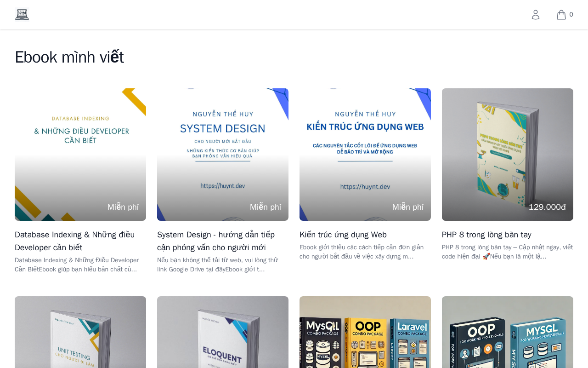The width and height of the screenshot is (588, 368).
Task: Click description starting "Nếu bạn không thể tải từ web"
Action: [218, 264]
